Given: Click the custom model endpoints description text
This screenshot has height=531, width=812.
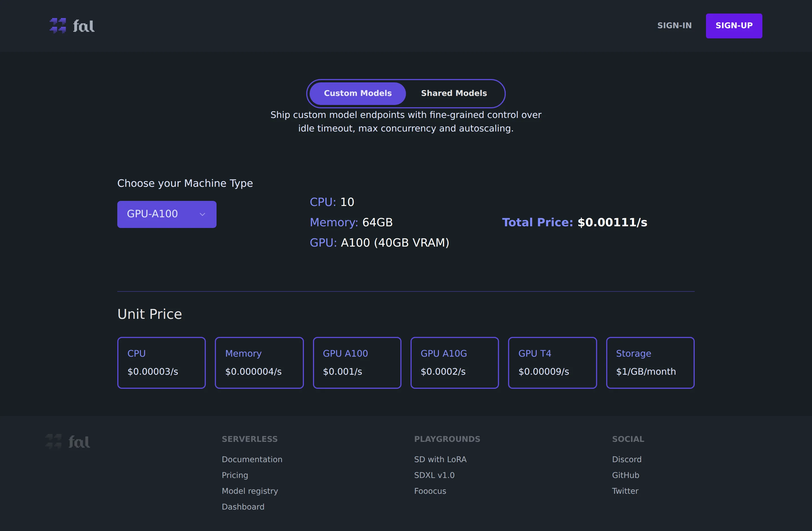Looking at the screenshot, I should (406, 122).
